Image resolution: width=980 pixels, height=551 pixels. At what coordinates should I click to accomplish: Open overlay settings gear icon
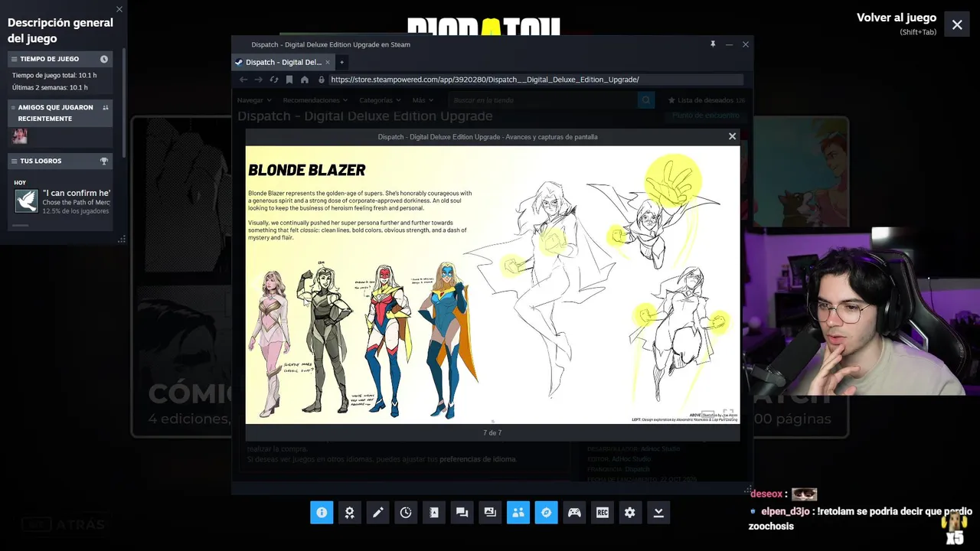coord(630,513)
